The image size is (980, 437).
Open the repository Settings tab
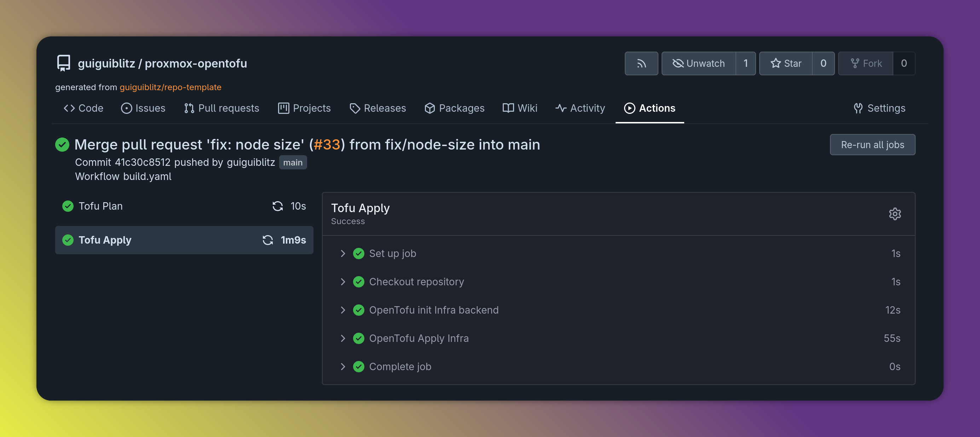click(x=879, y=108)
